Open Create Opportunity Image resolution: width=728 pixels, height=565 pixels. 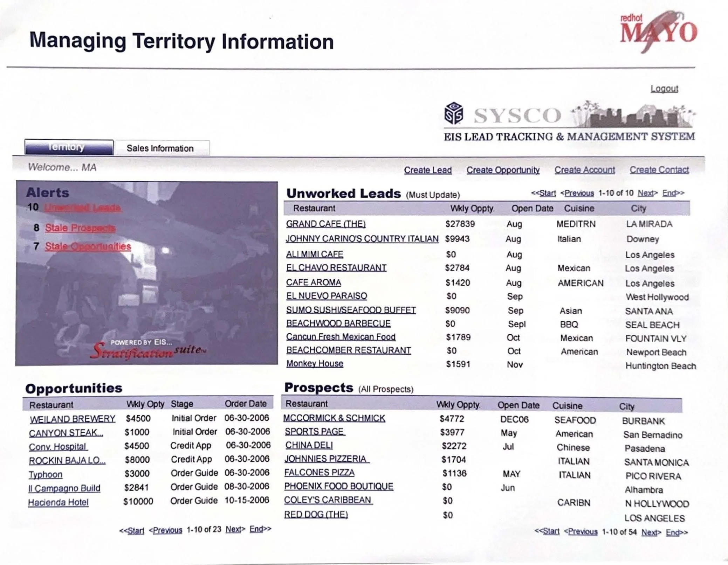(503, 170)
